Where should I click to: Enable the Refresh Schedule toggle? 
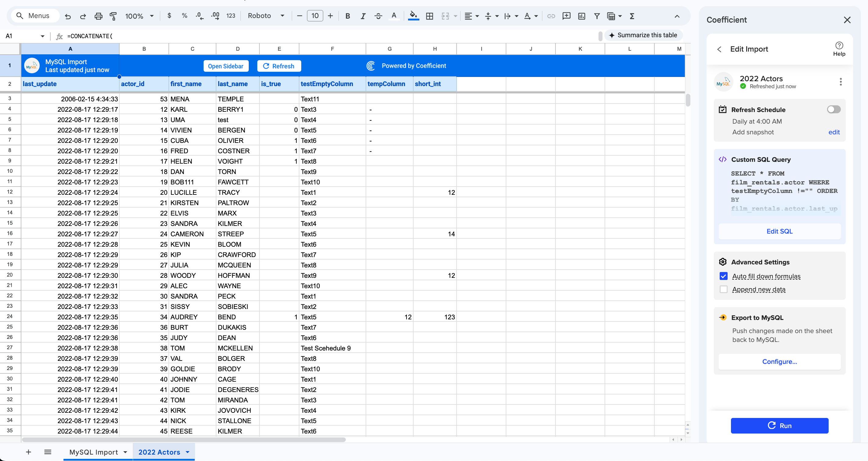pyautogui.click(x=834, y=110)
